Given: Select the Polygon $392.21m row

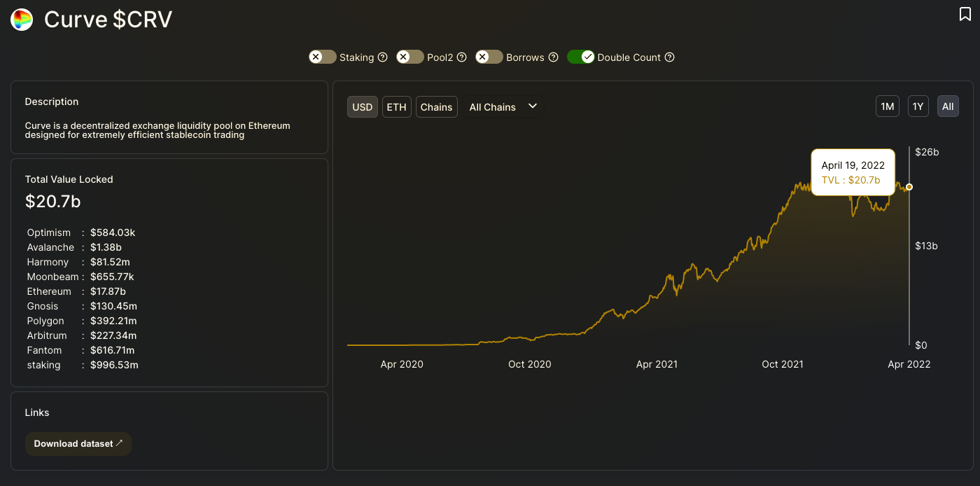Looking at the screenshot, I should (82, 321).
